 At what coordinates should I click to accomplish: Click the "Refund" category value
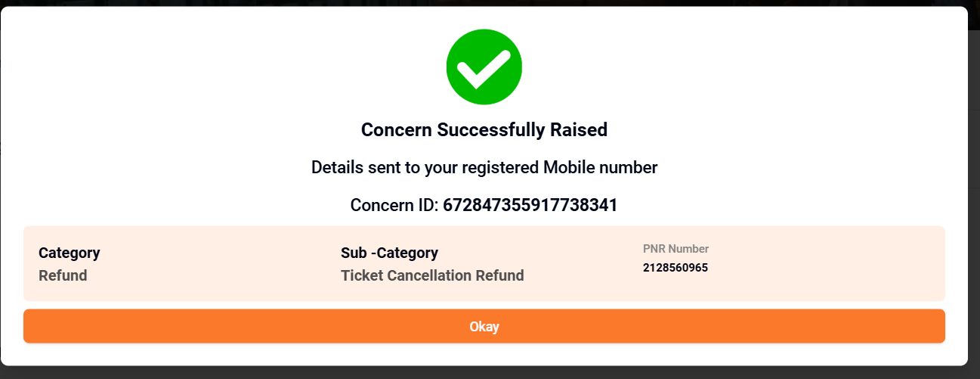[63, 275]
